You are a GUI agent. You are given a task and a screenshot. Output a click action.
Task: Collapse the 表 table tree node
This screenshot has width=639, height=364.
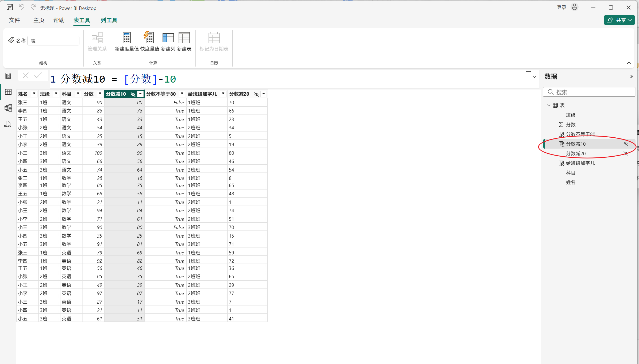coord(549,105)
